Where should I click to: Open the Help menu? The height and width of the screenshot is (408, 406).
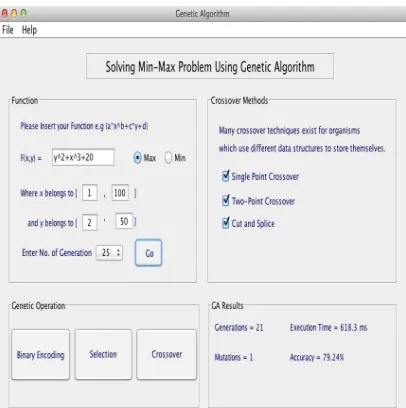point(29,30)
